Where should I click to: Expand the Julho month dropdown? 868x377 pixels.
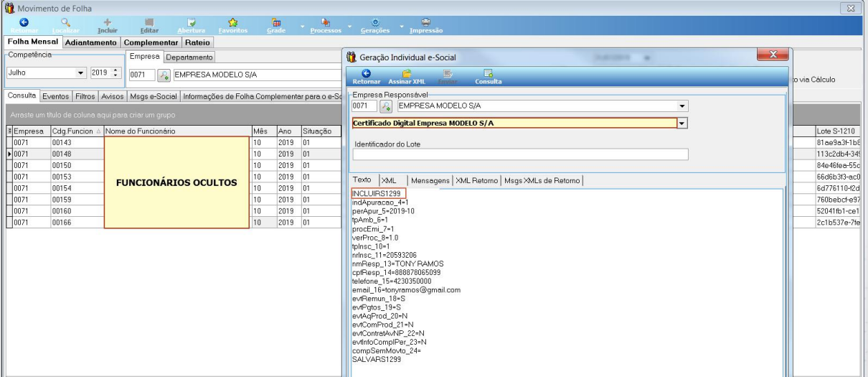[80, 73]
